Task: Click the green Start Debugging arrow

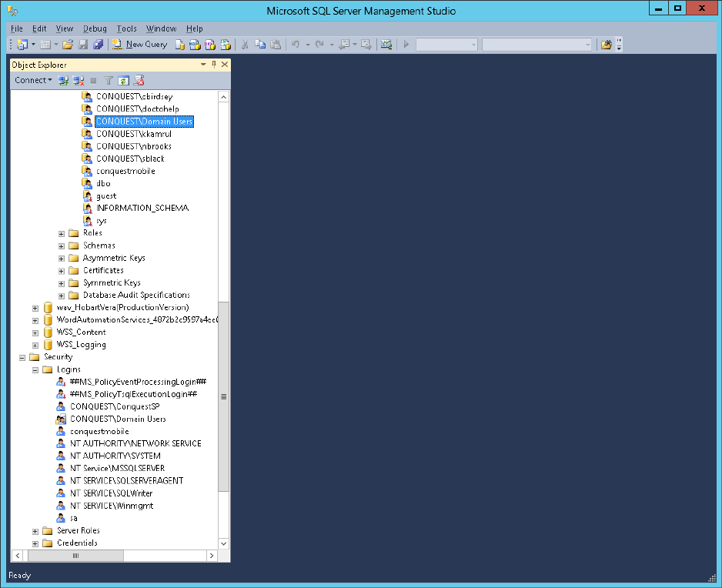Action: click(406, 44)
